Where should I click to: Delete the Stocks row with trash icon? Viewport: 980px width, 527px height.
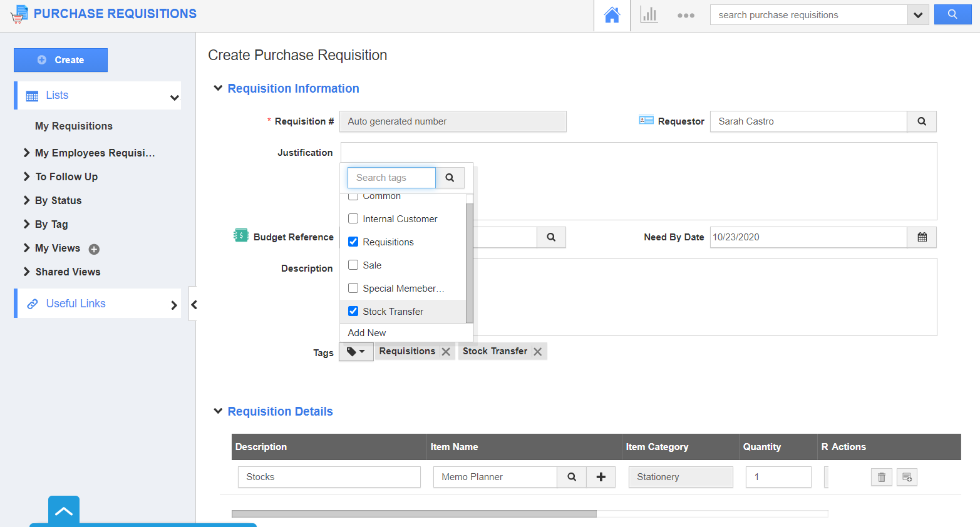pyautogui.click(x=881, y=478)
